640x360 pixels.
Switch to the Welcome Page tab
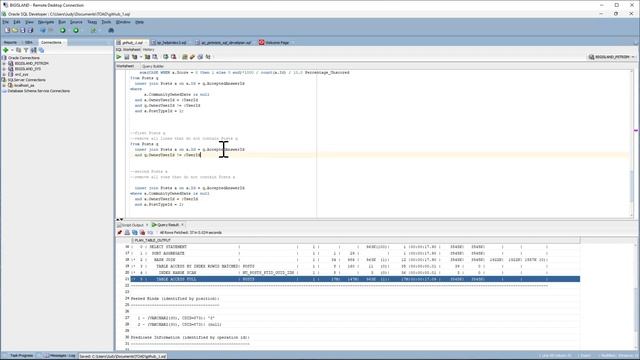point(277,42)
